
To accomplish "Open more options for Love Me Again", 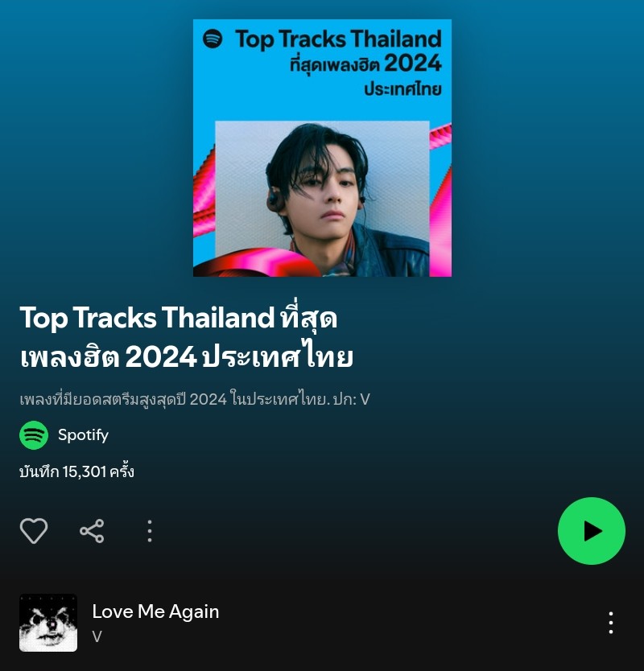I will [611, 623].
